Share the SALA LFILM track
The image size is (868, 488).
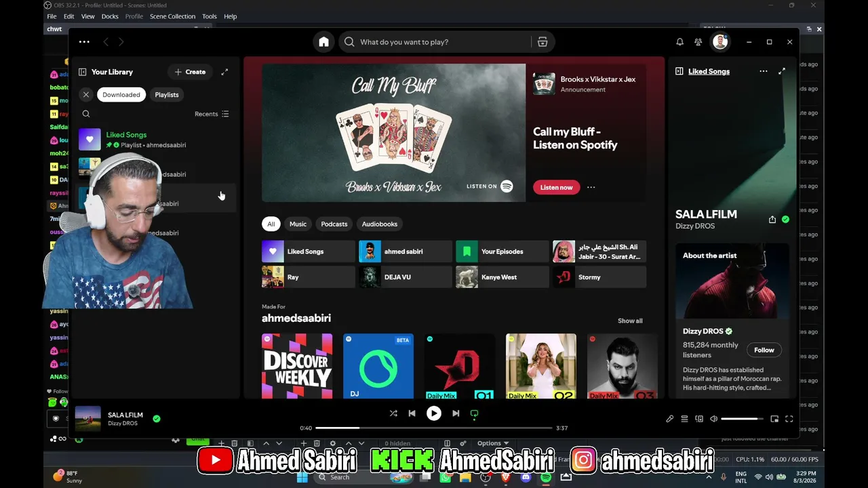tap(772, 220)
